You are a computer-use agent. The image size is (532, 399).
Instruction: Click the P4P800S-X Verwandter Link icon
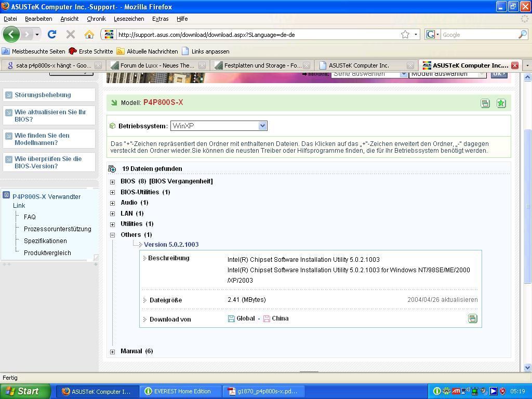6,195
